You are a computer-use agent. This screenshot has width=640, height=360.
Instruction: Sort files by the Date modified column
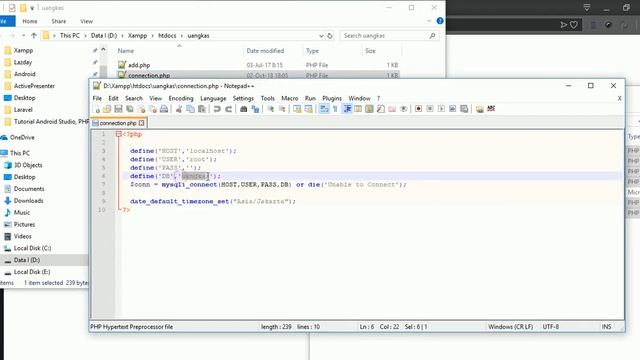[x=265, y=51]
